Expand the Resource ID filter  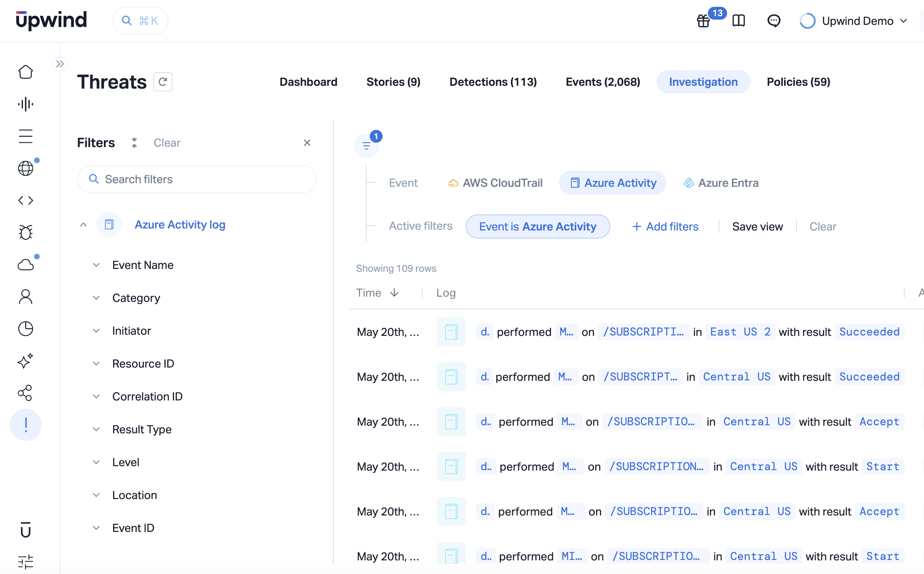pos(96,364)
